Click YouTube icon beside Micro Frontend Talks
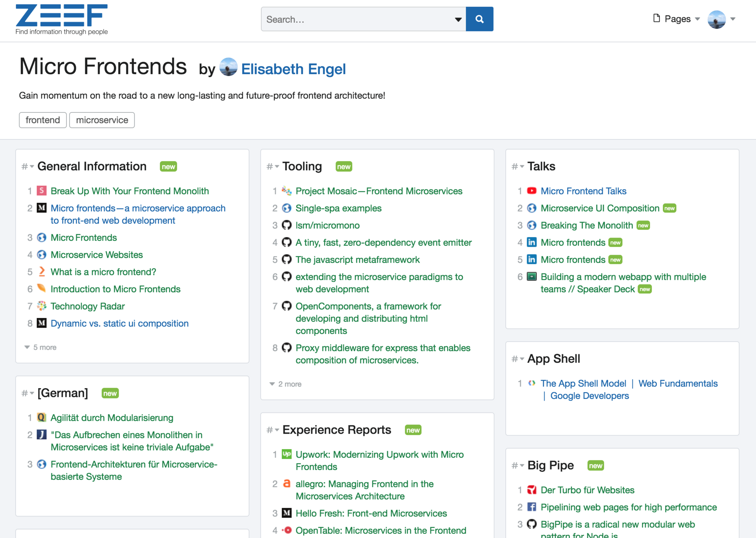 [x=532, y=190]
